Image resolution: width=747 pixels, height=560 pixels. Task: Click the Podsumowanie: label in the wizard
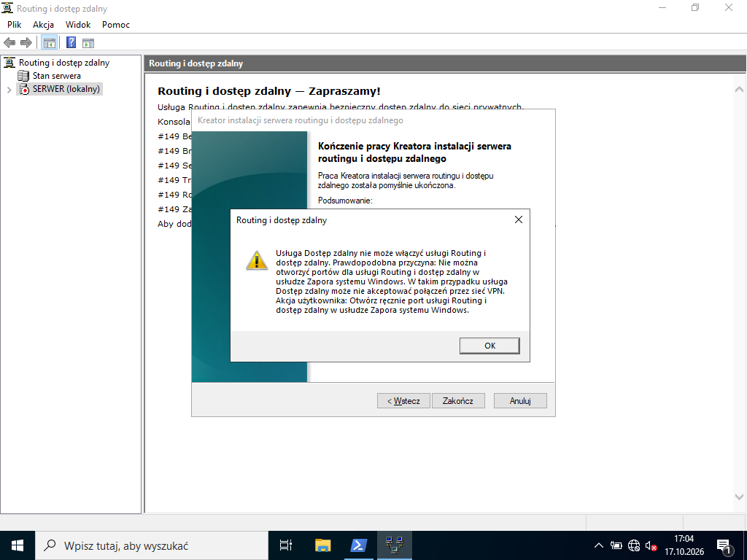click(x=345, y=201)
